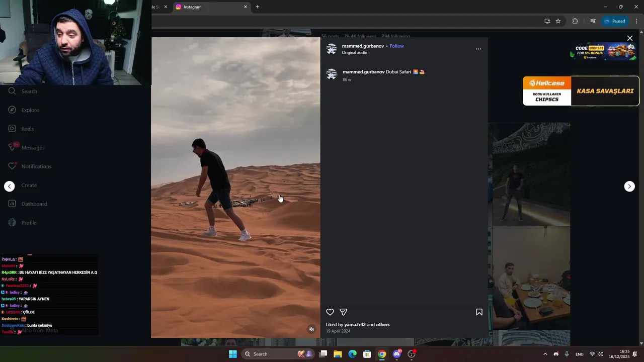
Task: Open Profile in the Instagram sidebar
Action: pos(22,223)
